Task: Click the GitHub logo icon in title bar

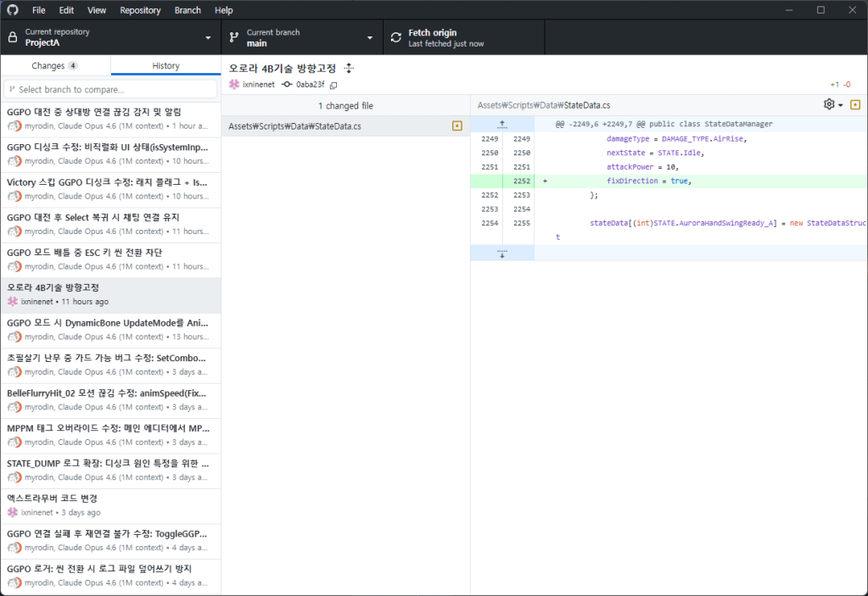Action: [12, 10]
